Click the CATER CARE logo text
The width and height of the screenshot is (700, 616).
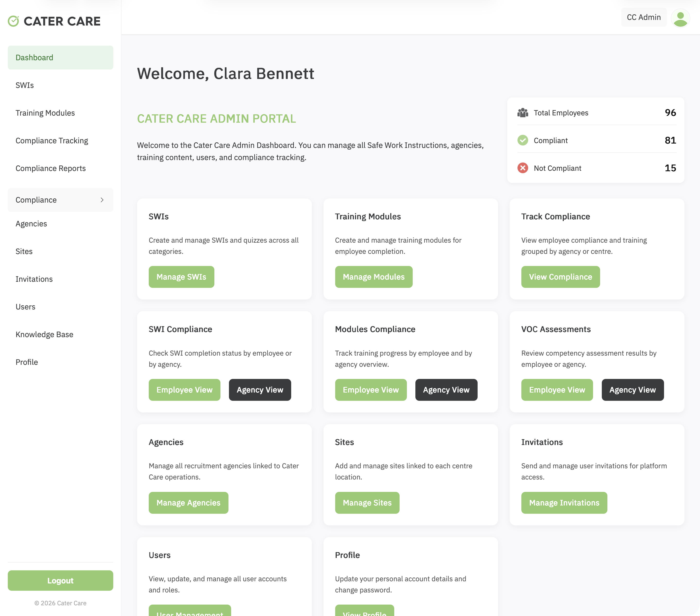[62, 21]
